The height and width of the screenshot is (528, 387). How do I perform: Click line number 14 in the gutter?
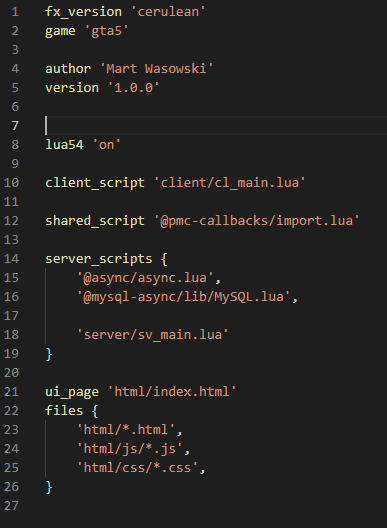coord(11,259)
